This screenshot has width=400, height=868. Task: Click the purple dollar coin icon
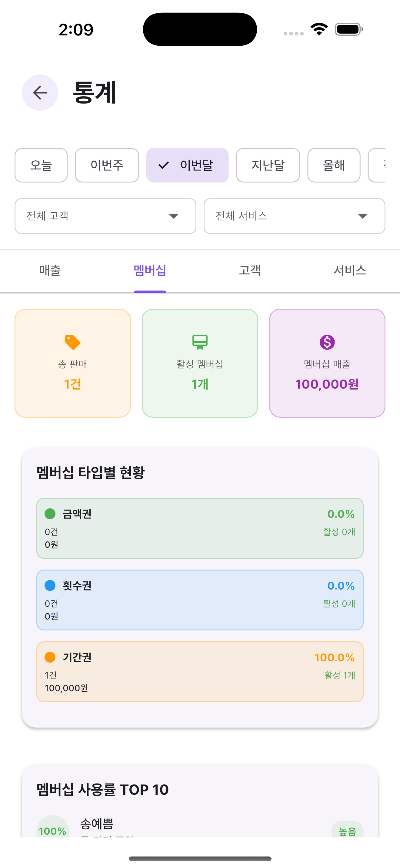point(327,342)
